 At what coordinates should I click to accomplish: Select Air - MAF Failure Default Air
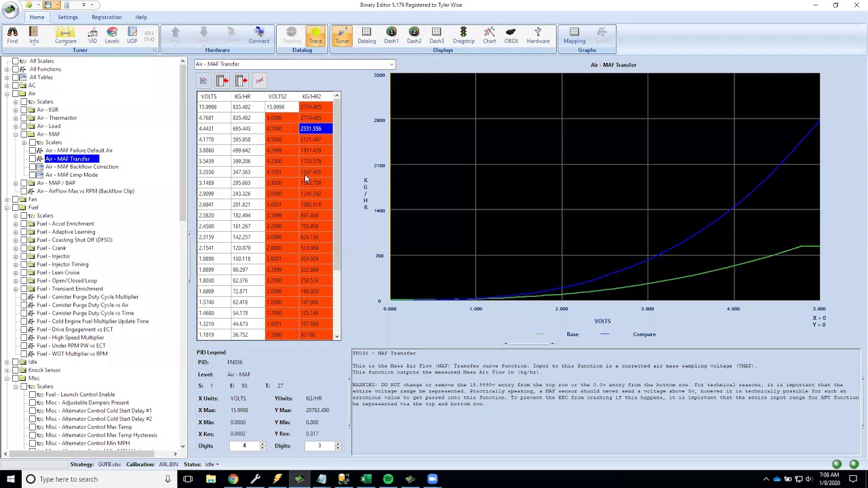[x=79, y=150]
